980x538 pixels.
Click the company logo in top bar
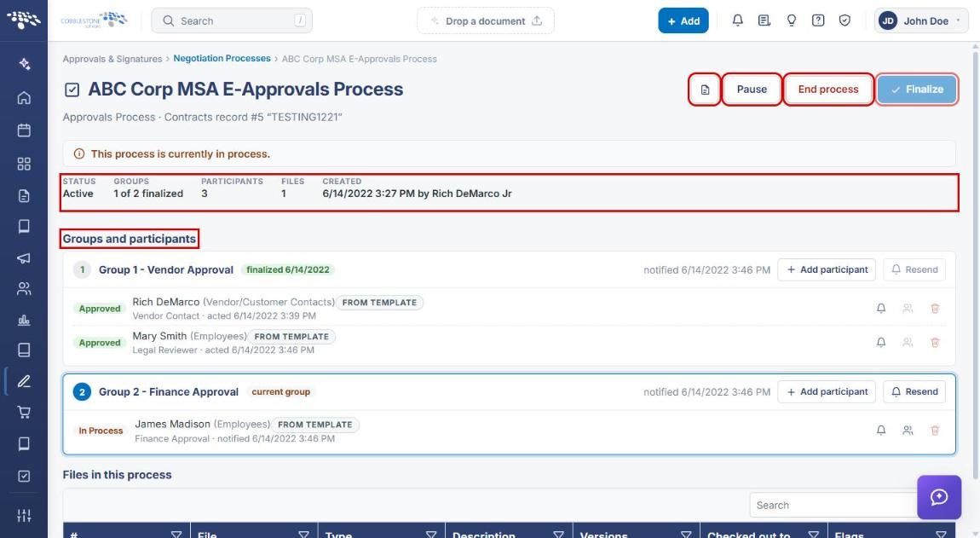point(94,20)
